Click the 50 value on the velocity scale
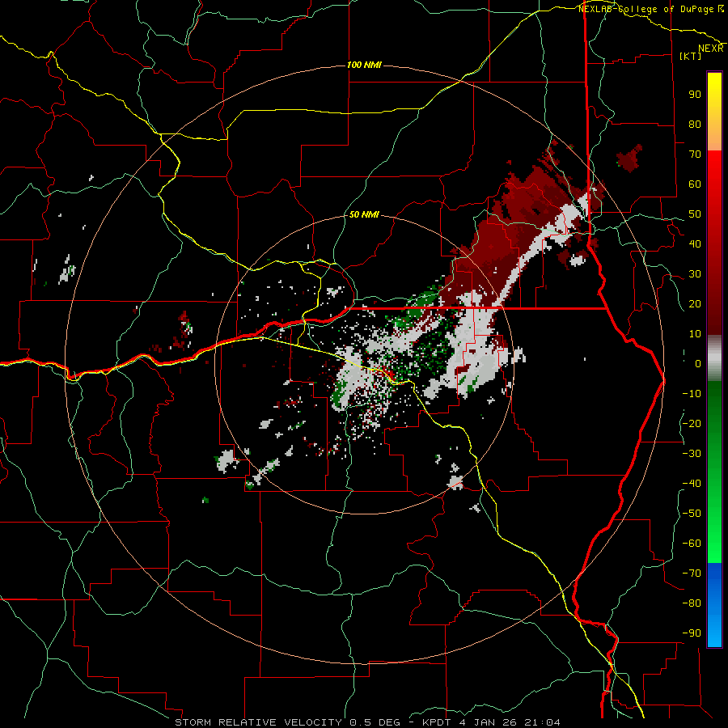 [x=695, y=214]
